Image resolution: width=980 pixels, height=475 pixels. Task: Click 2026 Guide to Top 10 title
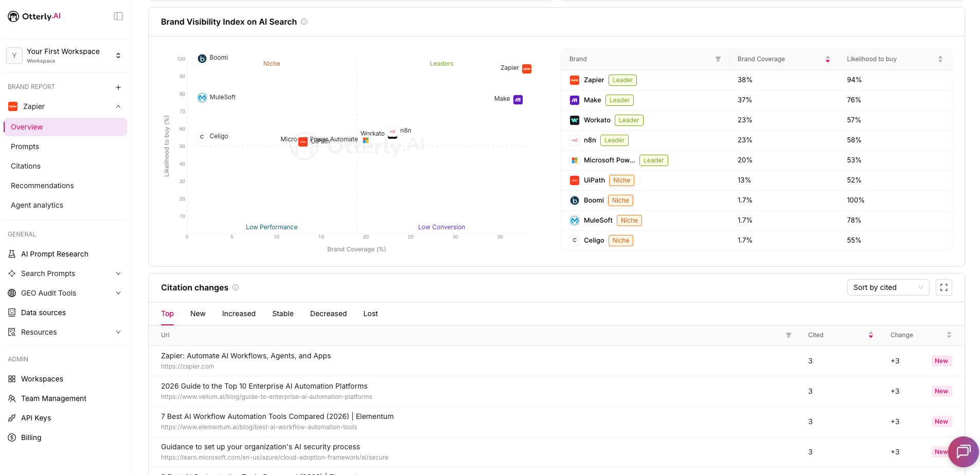click(x=264, y=386)
